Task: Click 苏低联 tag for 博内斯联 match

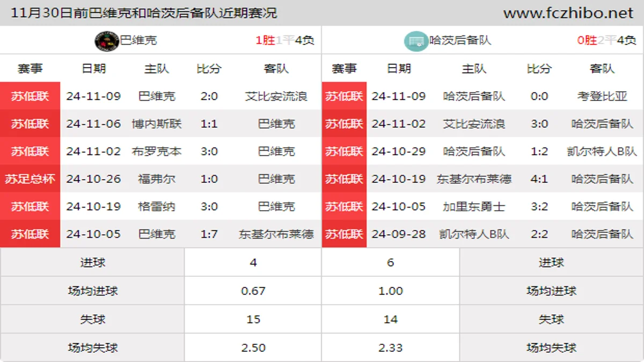Action: pyautogui.click(x=30, y=124)
